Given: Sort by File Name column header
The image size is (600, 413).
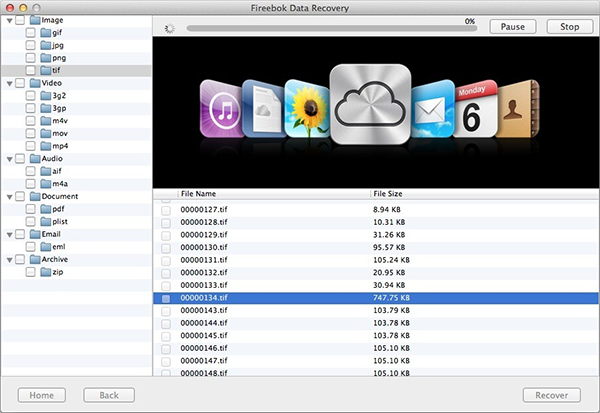Looking at the screenshot, I should 274,194.
